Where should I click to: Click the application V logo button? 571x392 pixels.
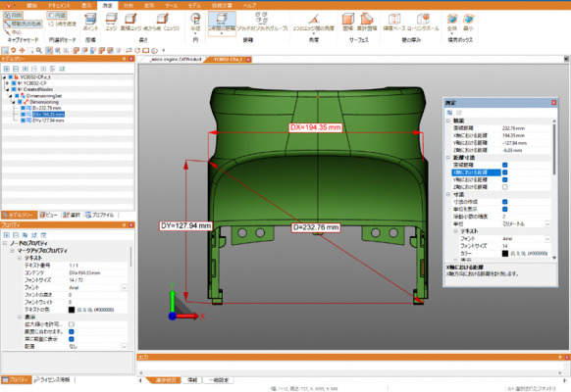8,5
